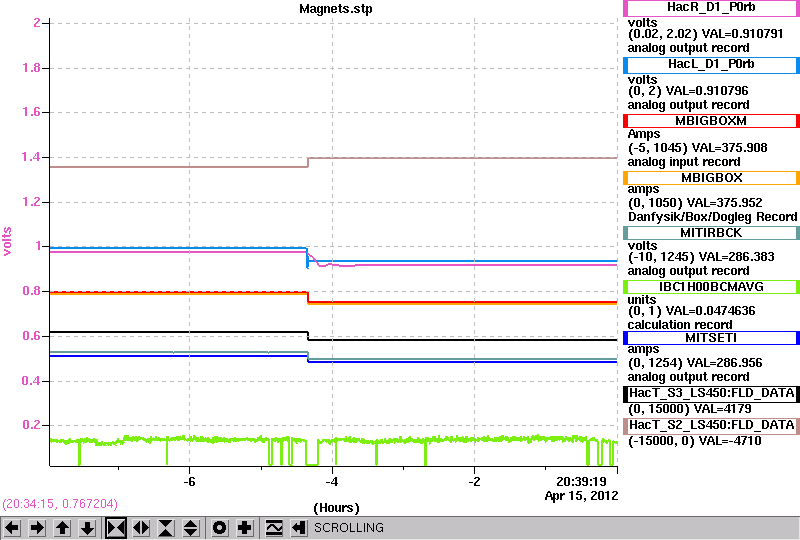Image resolution: width=800 pixels, height=540 pixels.
Task: Click the wave graph refresh icon
Action: pyautogui.click(x=274, y=528)
